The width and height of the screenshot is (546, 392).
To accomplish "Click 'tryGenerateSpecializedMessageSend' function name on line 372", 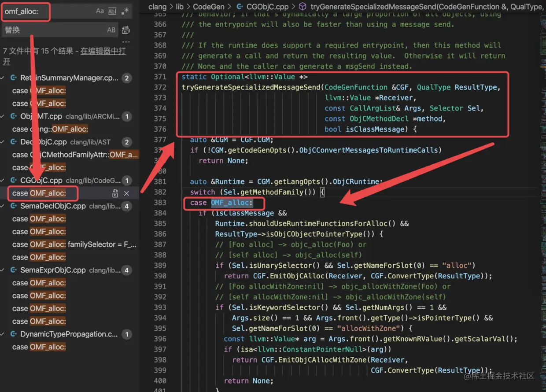I will point(251,87).
